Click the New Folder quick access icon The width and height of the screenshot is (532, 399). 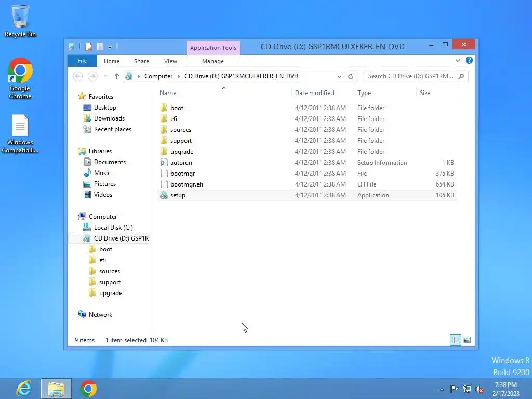point(100,46)
